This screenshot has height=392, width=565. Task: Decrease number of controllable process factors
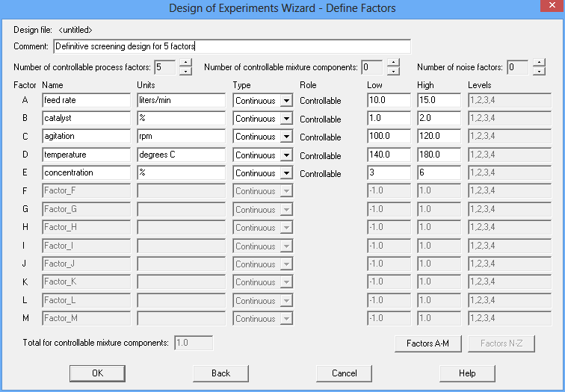pyautogui.click(x=185, y=72)
